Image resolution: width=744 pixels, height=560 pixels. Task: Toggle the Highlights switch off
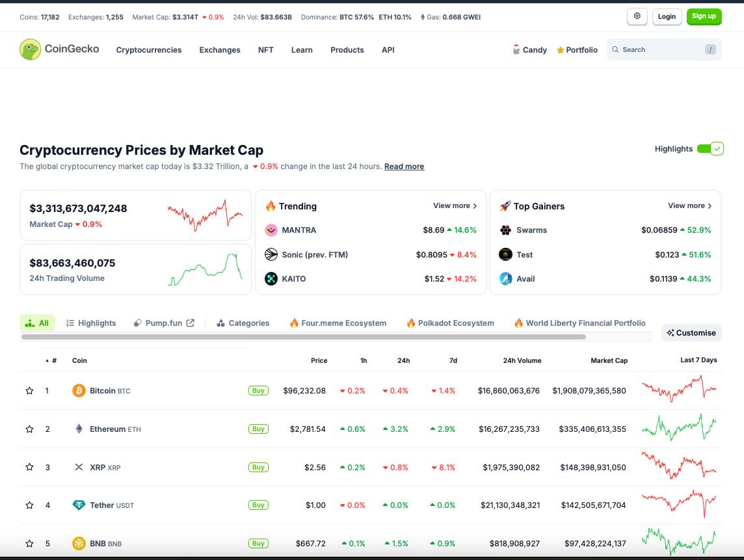[710, 149]
